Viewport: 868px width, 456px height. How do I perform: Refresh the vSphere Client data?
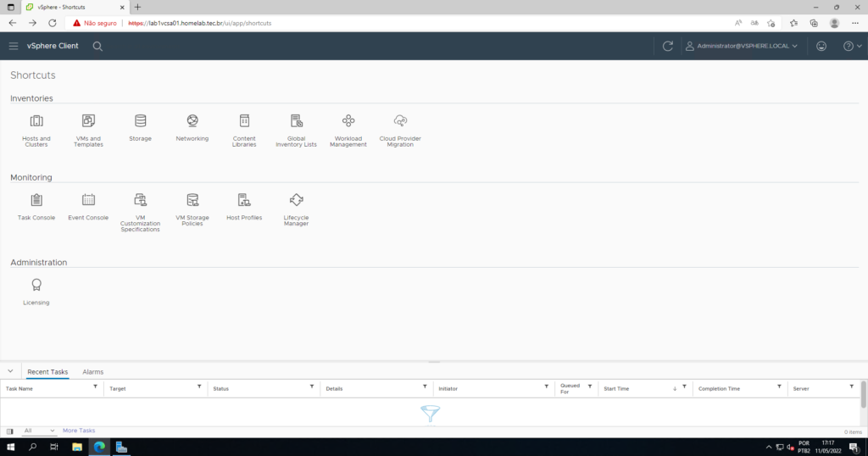click(668, 46)
